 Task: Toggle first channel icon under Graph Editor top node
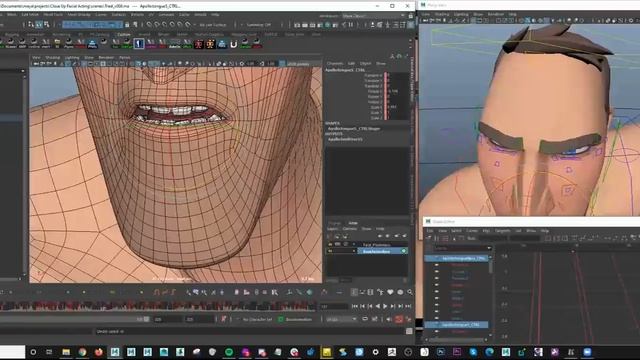tap(436, 265)
